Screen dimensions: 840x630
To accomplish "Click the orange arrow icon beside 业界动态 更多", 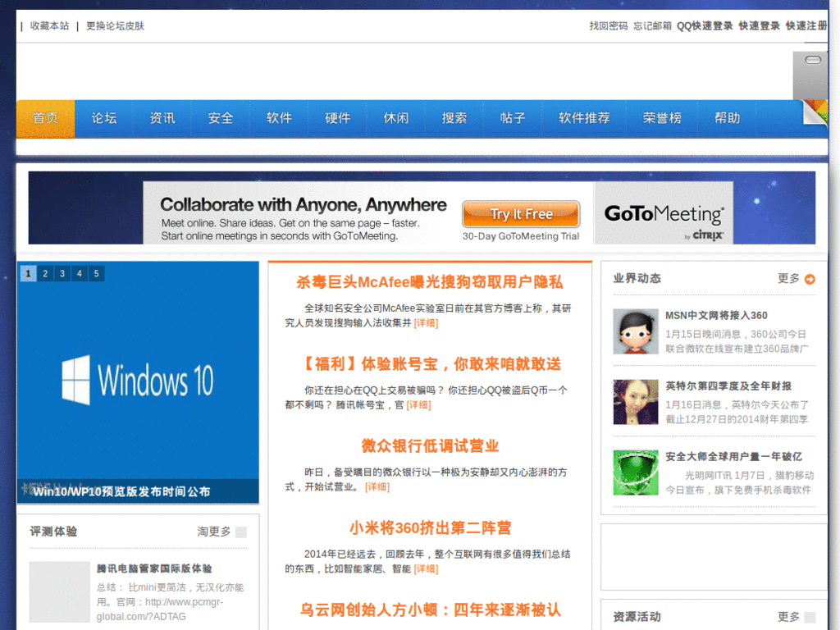I will (x=810, y=279).
